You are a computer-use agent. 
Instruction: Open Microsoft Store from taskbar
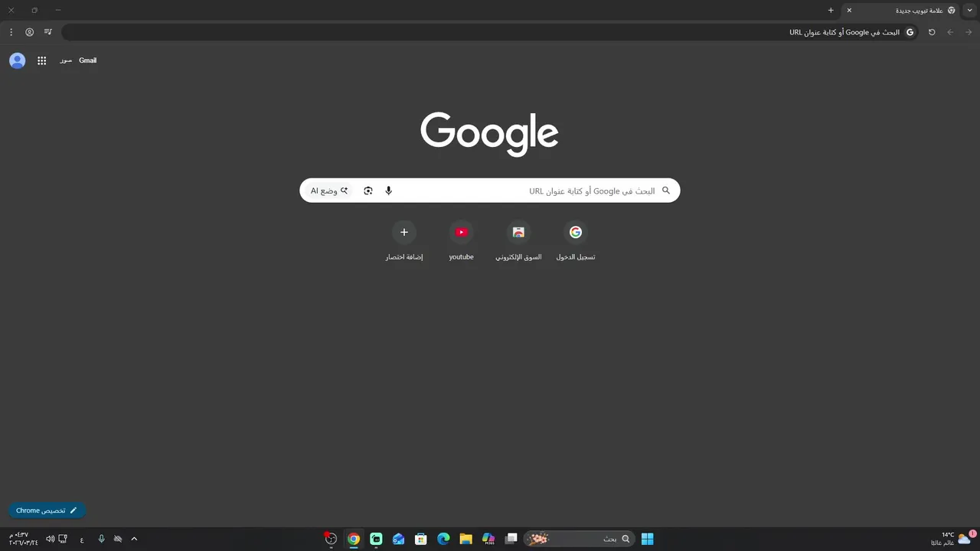click(x=420, y=539)
